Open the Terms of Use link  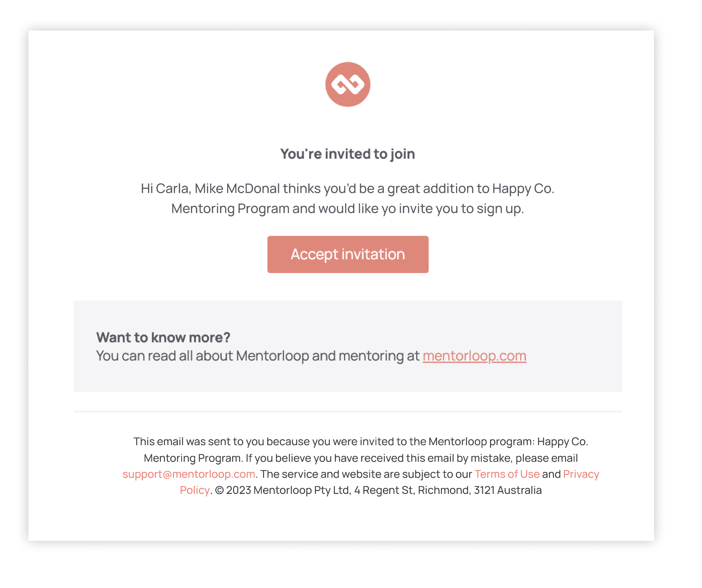[x=507, y=474]
